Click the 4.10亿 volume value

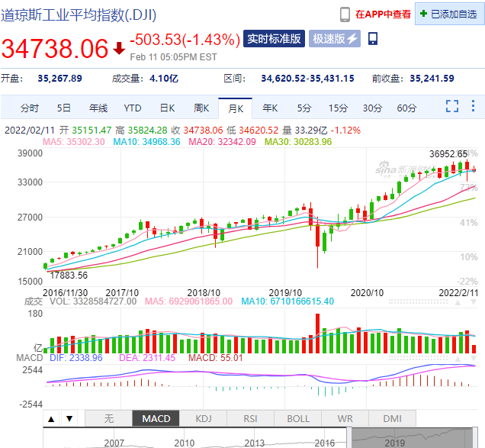click(164, 79)
